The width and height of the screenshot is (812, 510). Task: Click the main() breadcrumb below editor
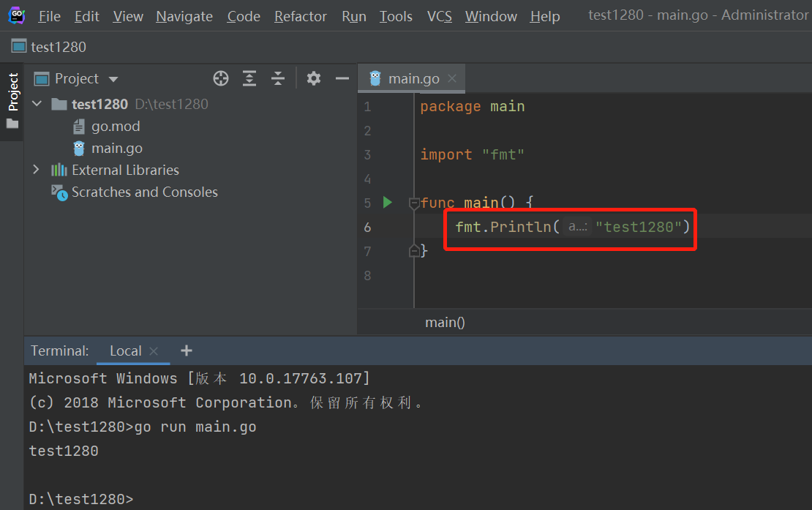click(445, 323)
